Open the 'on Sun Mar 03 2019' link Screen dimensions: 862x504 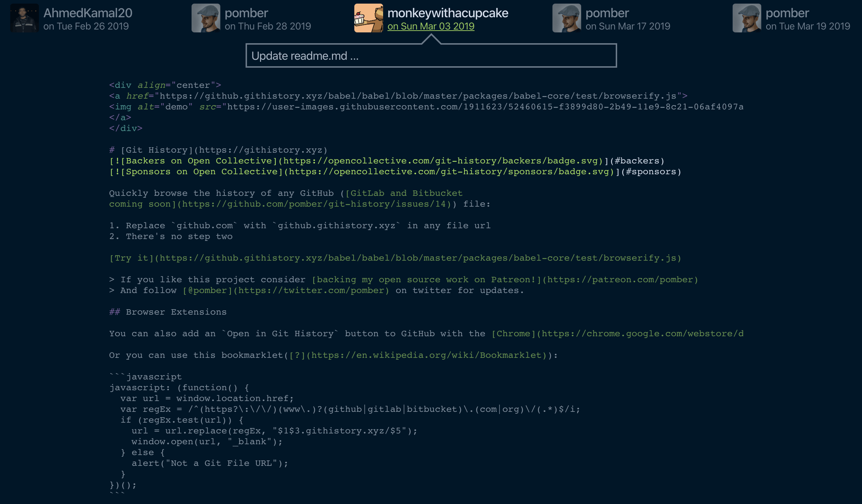coord(431,26)
